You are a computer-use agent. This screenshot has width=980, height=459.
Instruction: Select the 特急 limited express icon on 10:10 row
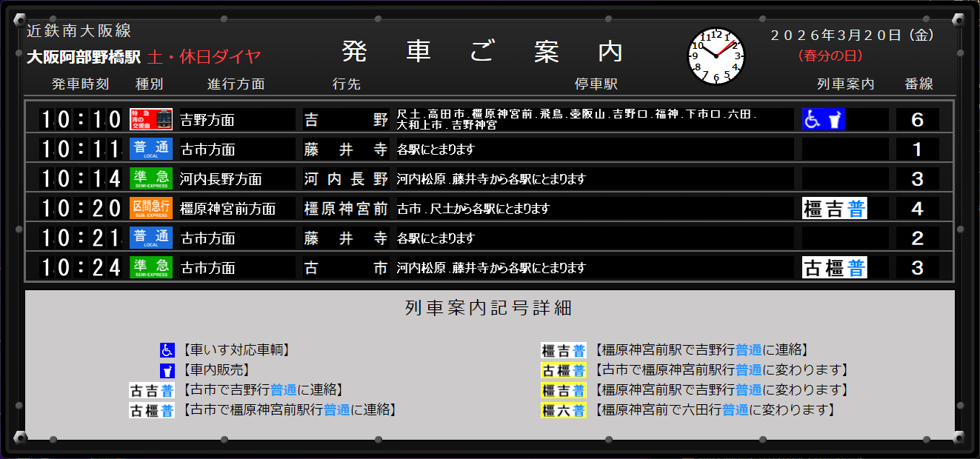152,118
